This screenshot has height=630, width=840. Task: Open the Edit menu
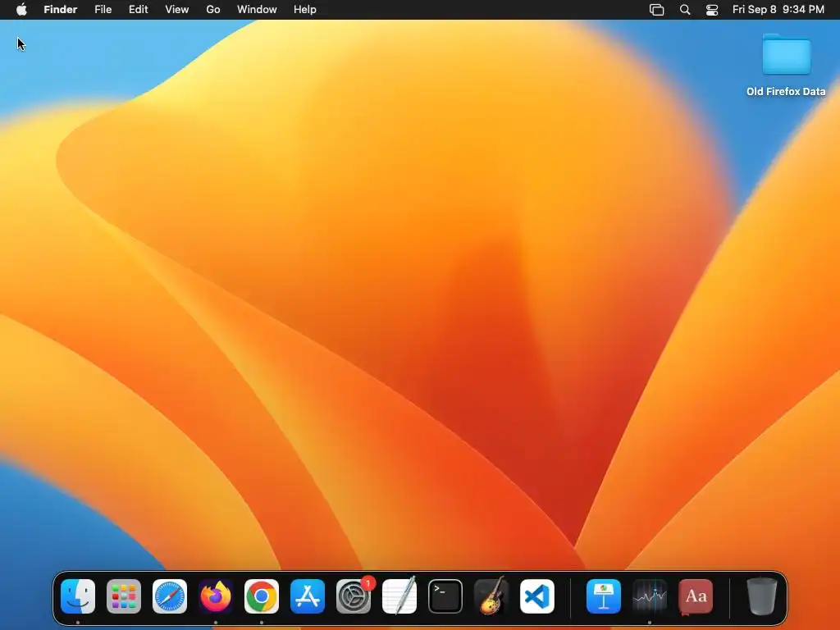138,10
